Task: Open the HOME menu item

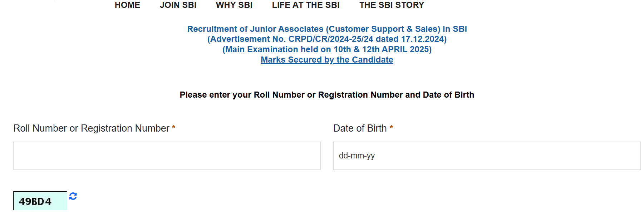Action: (x=127, y=5)
